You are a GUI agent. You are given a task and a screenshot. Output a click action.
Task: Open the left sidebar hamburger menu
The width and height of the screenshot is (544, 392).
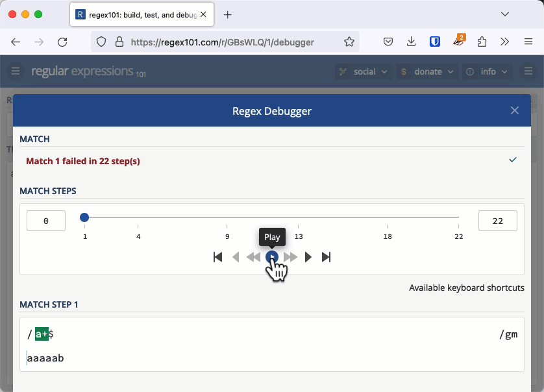pos(15,71)
